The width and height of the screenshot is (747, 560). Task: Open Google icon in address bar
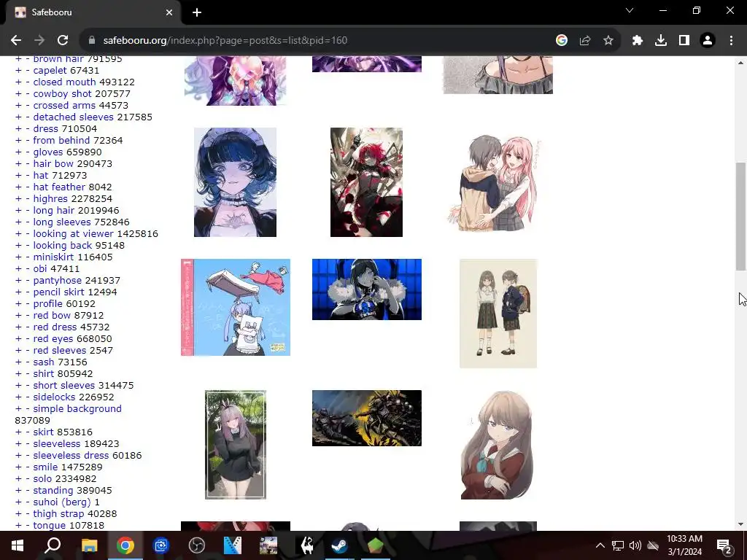pos(562,41)
